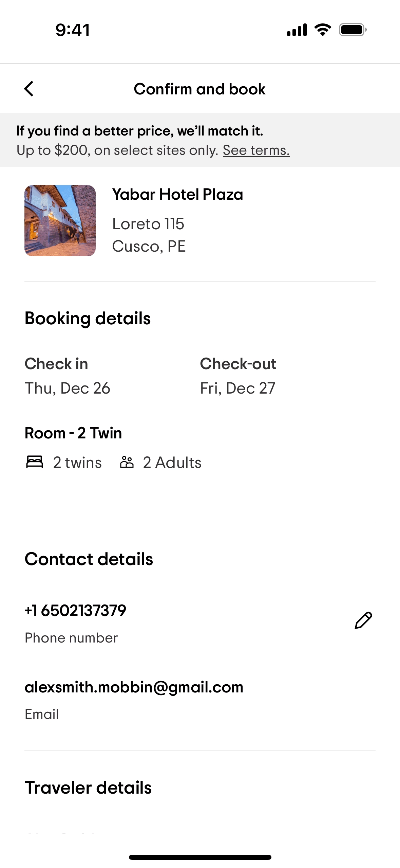Tap the guests icon beside 2 Adults
Screen dimensions: 400x868
[x=127, y=462]
